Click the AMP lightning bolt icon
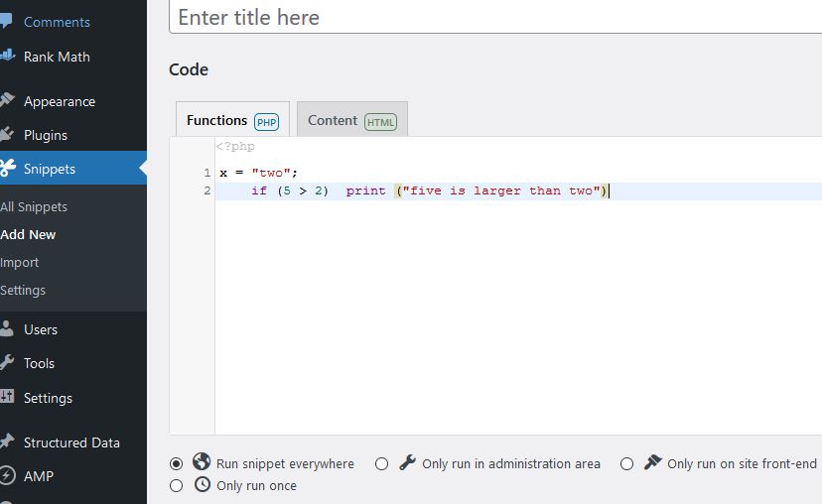822x504 pixels. [x=7, y=475]
